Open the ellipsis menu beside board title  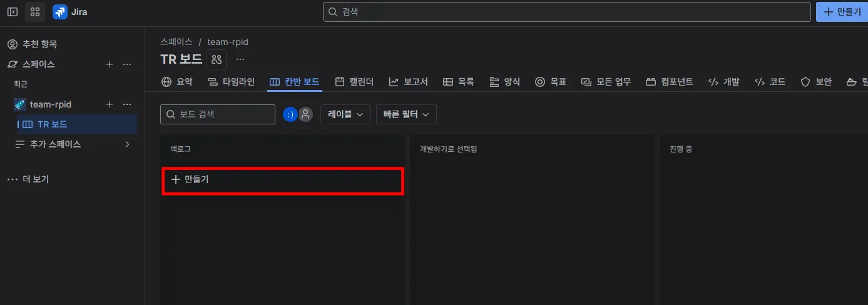click(240, 59)
